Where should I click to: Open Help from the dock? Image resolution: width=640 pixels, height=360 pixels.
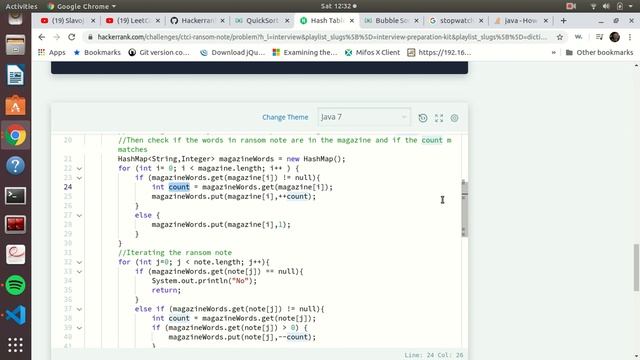coord(16,166)
